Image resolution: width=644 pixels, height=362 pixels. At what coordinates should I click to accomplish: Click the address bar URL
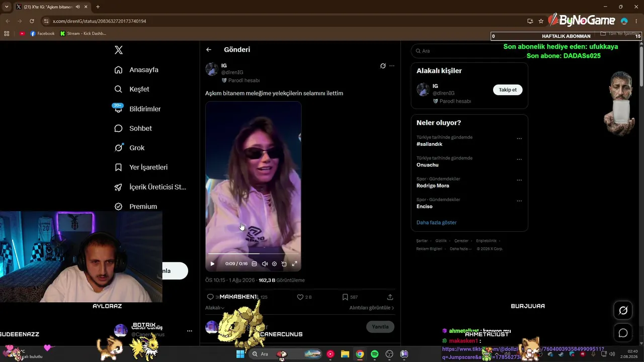tap(100, 21)
